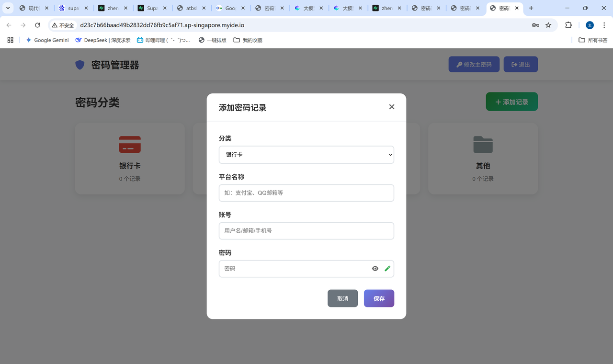Viewport: 613px width, 364px height.
Task: Open the 其他 category card
Action: pyautogui.click(x=483, y=159)
